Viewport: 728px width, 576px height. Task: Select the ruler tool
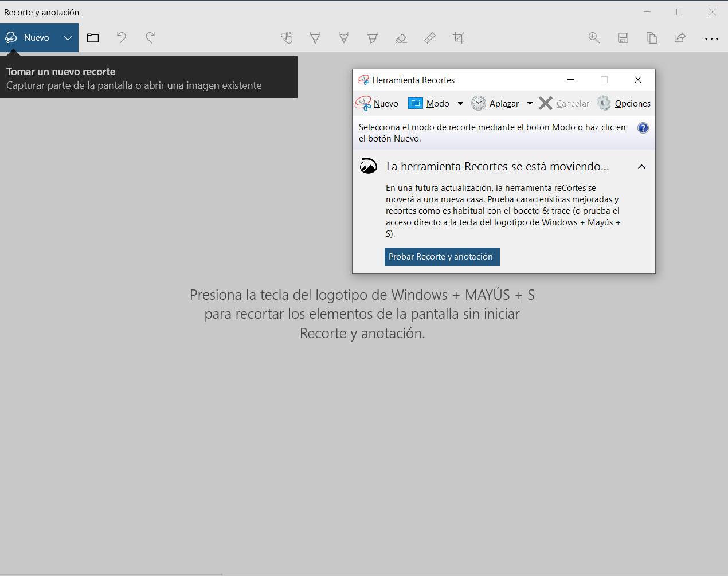(430, 38)
